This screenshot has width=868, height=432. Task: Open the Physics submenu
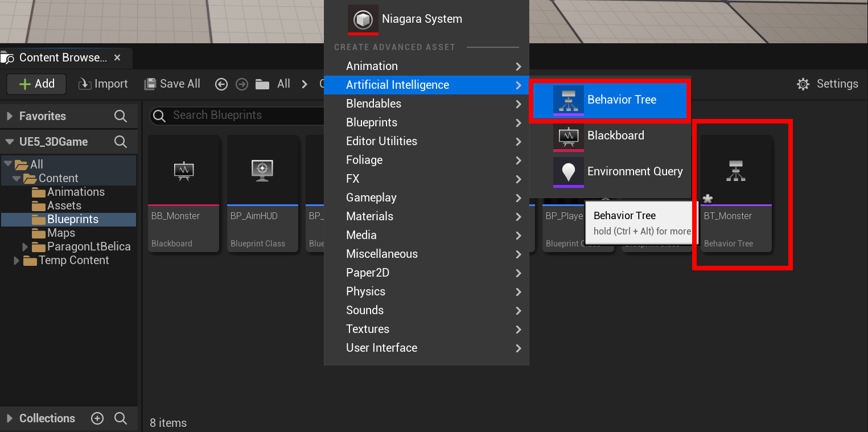pos(426,291)
